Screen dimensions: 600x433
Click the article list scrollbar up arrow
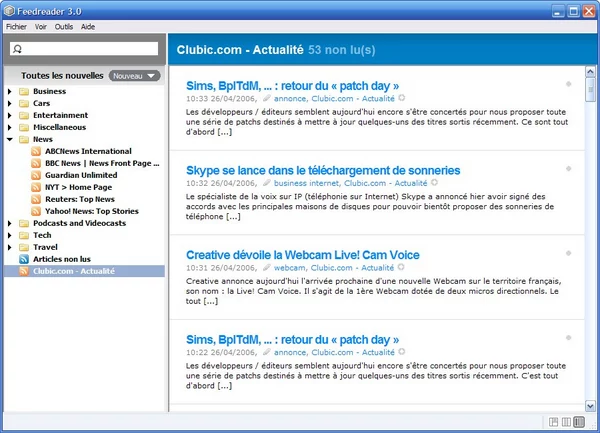point(590,72)
